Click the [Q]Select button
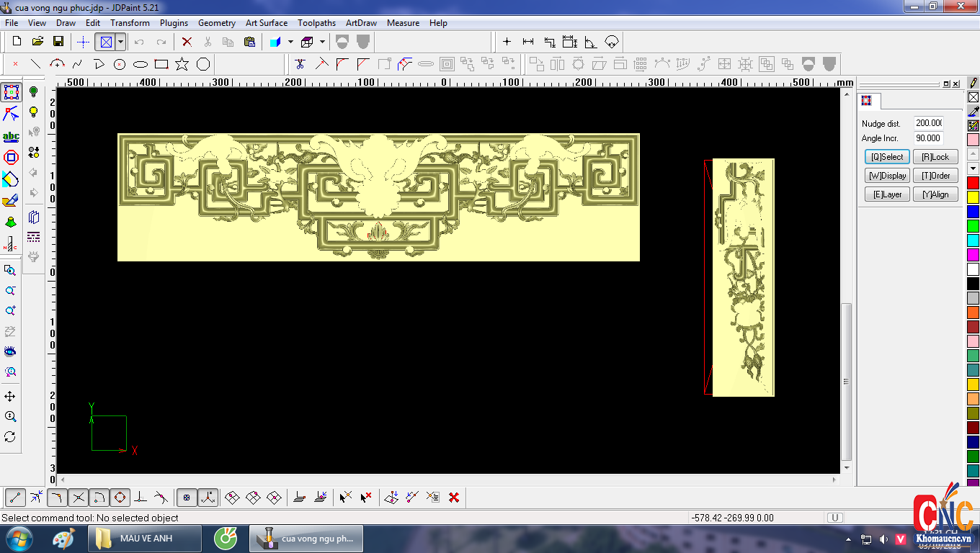Viewport: 980px width, 553px height. click(887, 157)
